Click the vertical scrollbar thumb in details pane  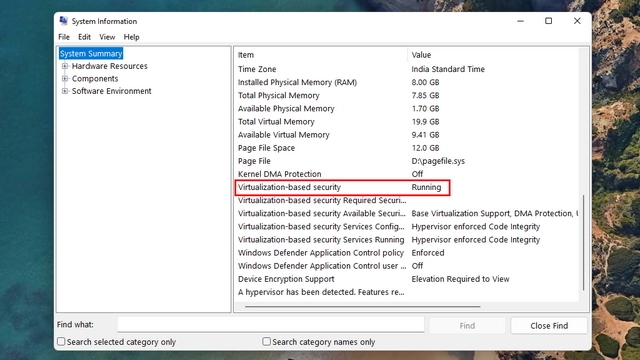(583, 242)
